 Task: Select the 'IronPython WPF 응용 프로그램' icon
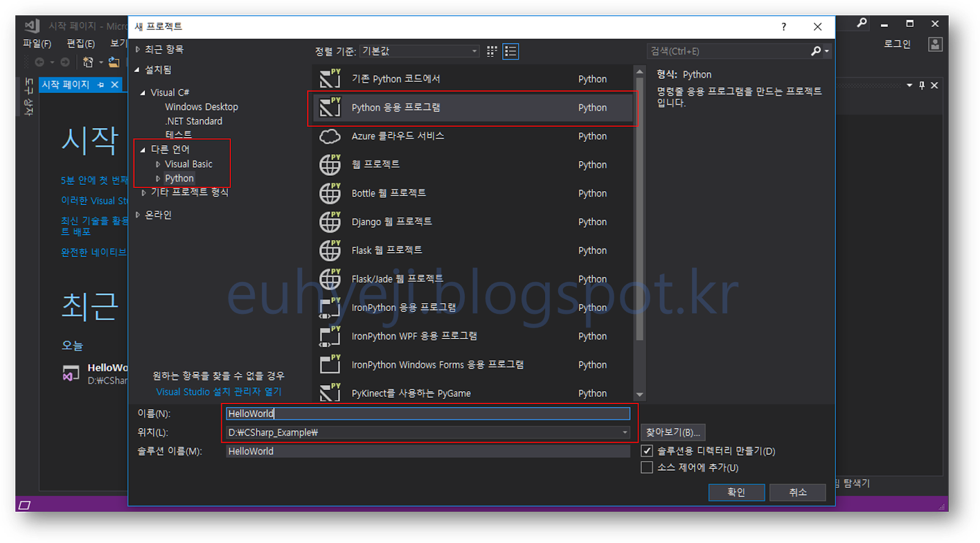[x=330, y=336]
